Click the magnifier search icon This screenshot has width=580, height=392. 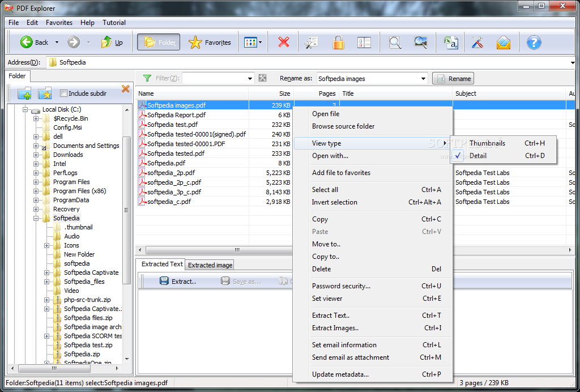pos(395,42)
